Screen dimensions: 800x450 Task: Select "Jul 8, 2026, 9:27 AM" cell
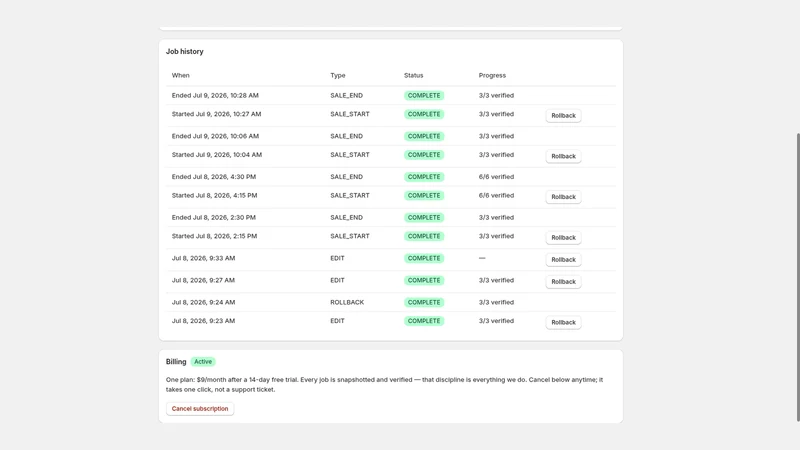(x=203, y=280)
